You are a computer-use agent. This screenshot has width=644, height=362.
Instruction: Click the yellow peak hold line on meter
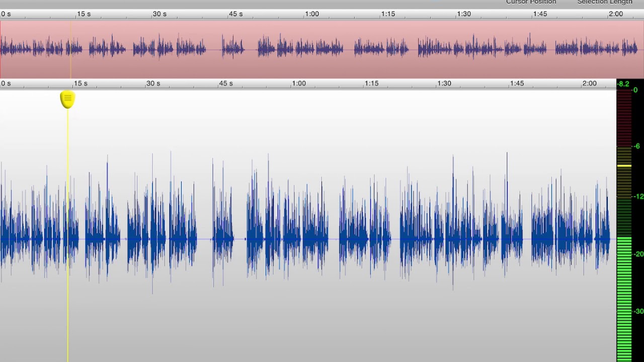[x=624, y=165]
